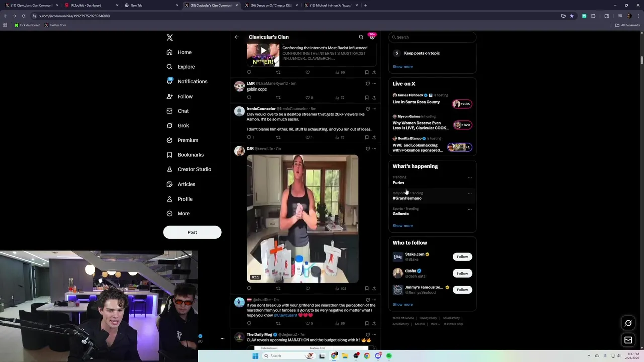The height and width of the screenshot is (362, 644).
Task: Click the Follow sidebar icon
Action: tap(169, 96)
